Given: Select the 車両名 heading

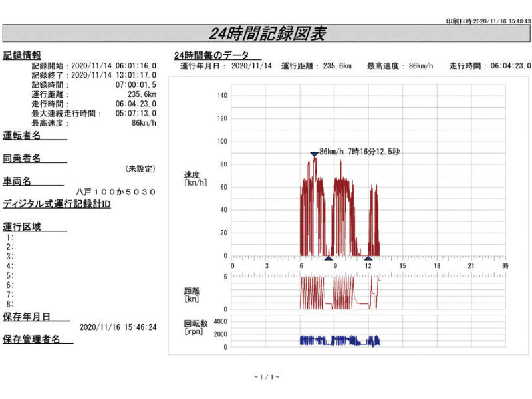Looking at the screenshot, I should click(x=17, y=181).
